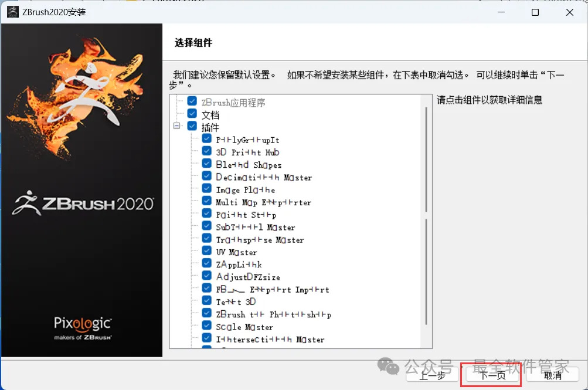Screen dimensions: 588x390
Task: Uncheck the Text 3D checkbox
Action: point(206,300)
